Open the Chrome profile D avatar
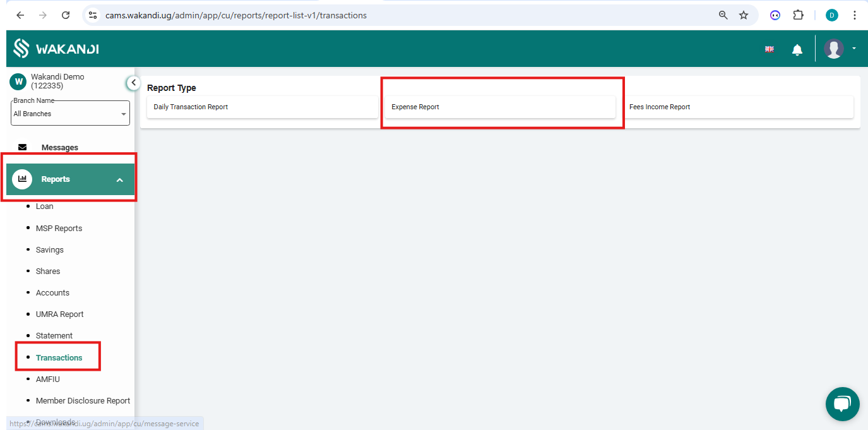This screenshot has height=430, width=868. [x=832, y=15]
